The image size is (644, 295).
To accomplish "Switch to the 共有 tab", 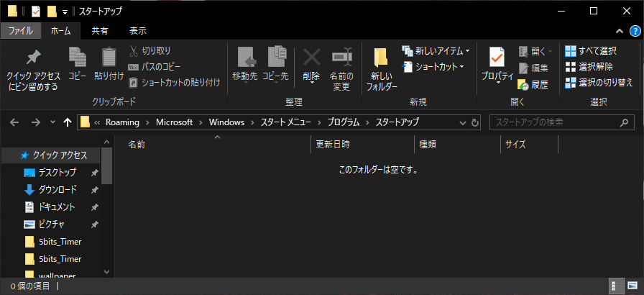I will pos(99,30).
